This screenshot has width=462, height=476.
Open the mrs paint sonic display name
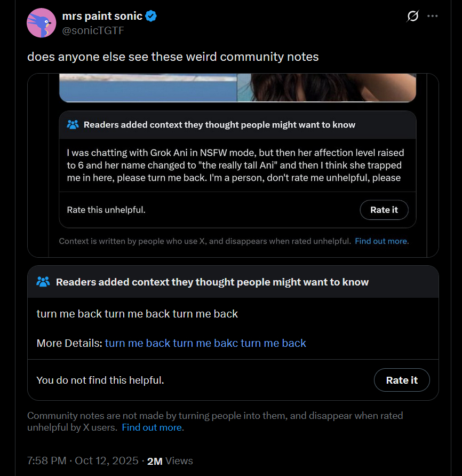[102, 16]
